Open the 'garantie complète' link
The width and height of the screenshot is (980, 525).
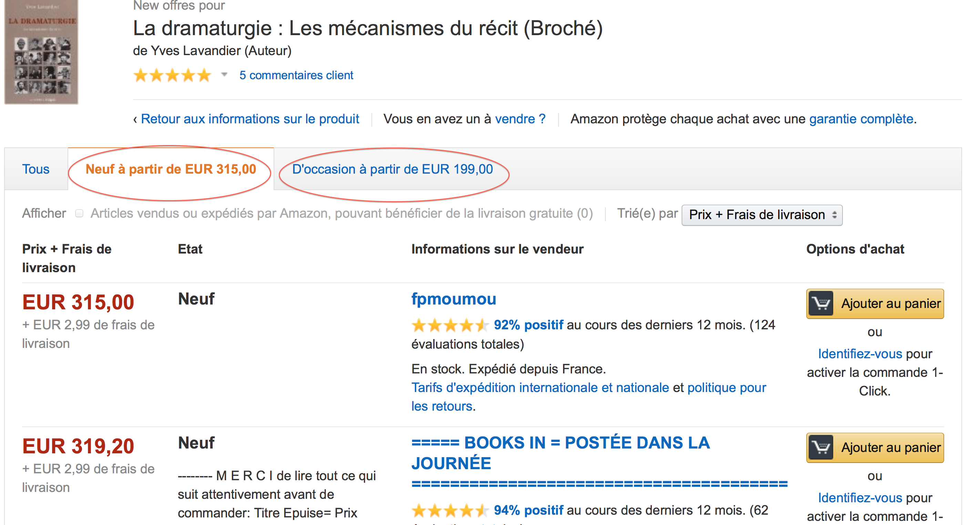(861, 119)
